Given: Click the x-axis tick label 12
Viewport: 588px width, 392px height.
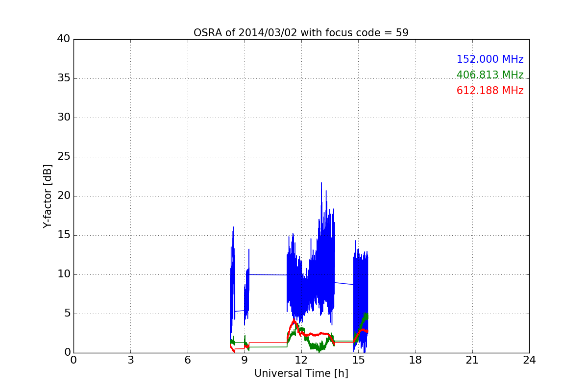Looking at the screenshot, I should point(301,360).
